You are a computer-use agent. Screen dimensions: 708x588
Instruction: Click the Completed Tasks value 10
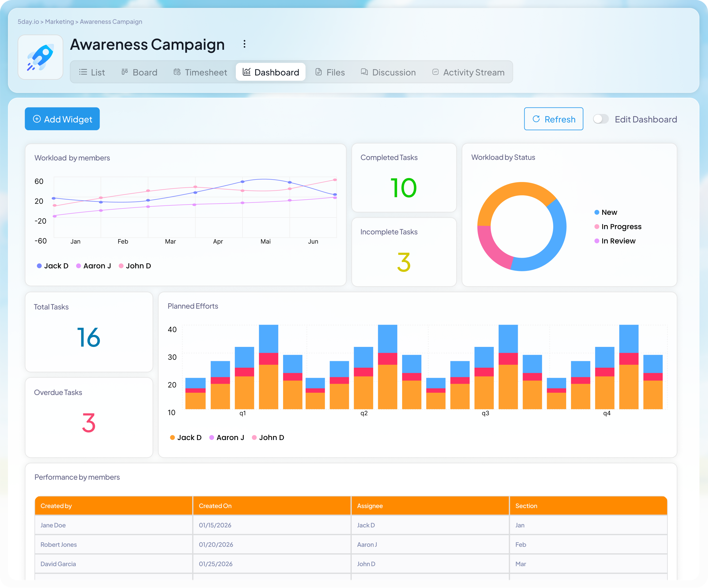[x=404, y=188]
